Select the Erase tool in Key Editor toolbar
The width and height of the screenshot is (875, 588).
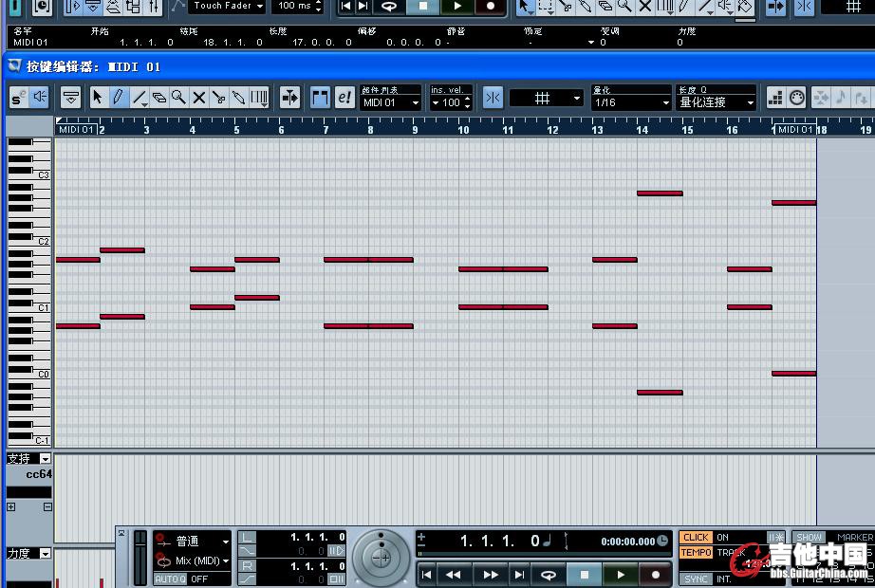(159, 98)
